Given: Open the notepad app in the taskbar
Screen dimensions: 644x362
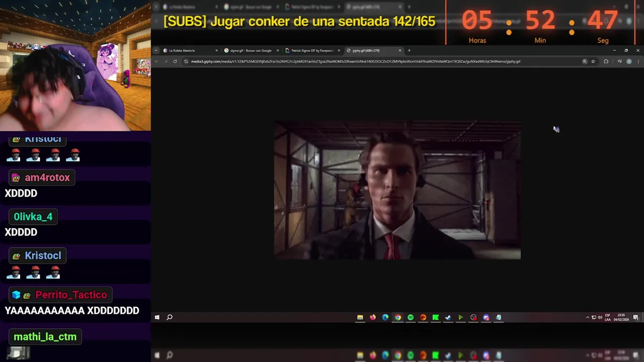Looking at the screenshot, I should (499, 317).
